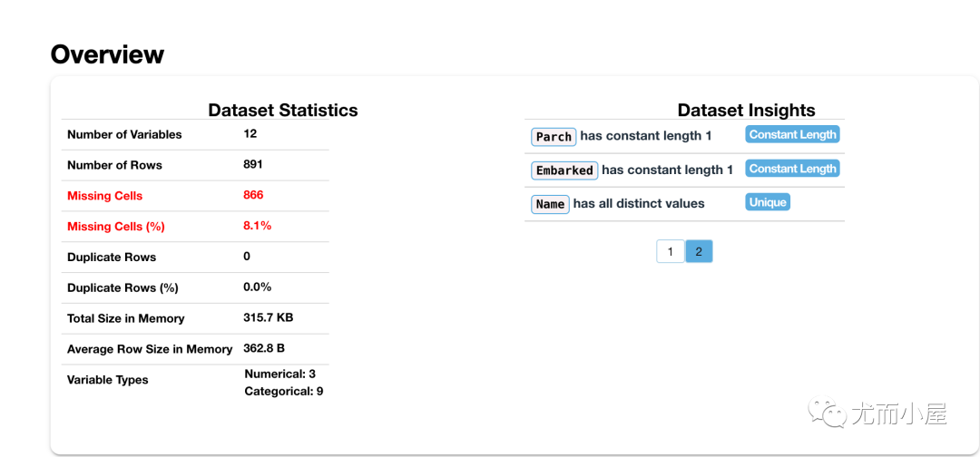This screenshot has height=457, width=980.
Task: Select the Missing Cells row label
Action: click(105, 196)
